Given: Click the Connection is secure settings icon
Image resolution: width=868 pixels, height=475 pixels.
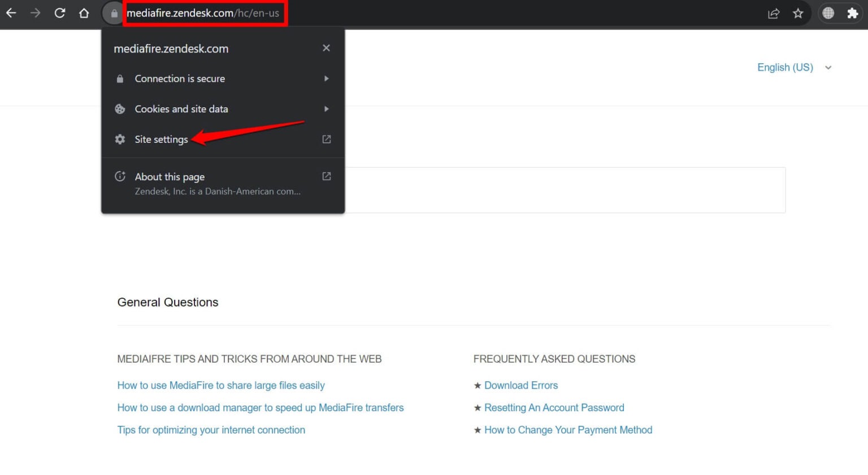Looking at the screenshot, I should coord(120,79).
